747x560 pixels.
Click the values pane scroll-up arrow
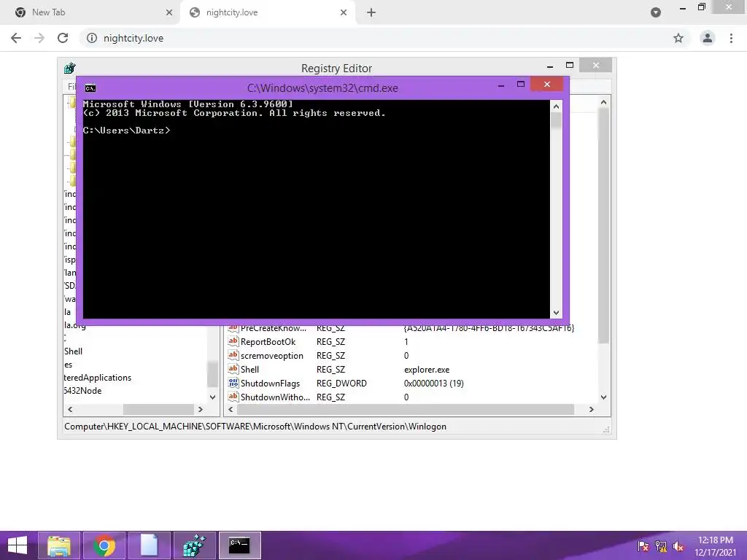tap(603, 102)
